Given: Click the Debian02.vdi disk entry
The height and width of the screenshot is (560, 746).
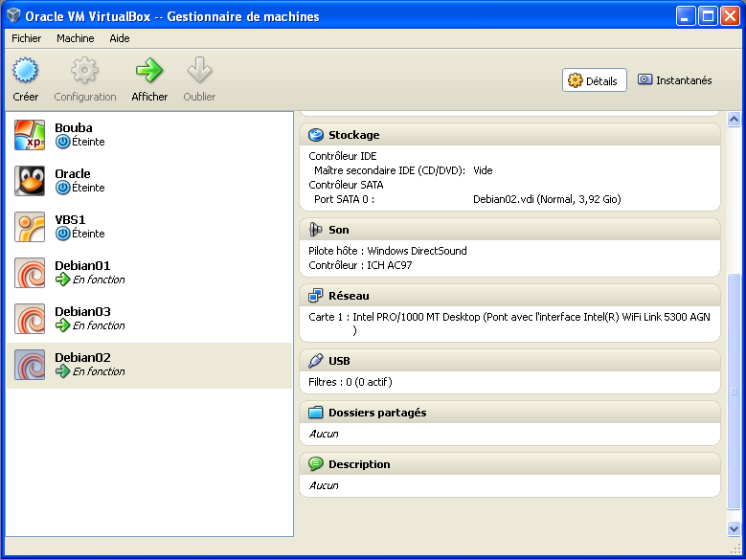Looking at the screenshot, I should point(547,199).
